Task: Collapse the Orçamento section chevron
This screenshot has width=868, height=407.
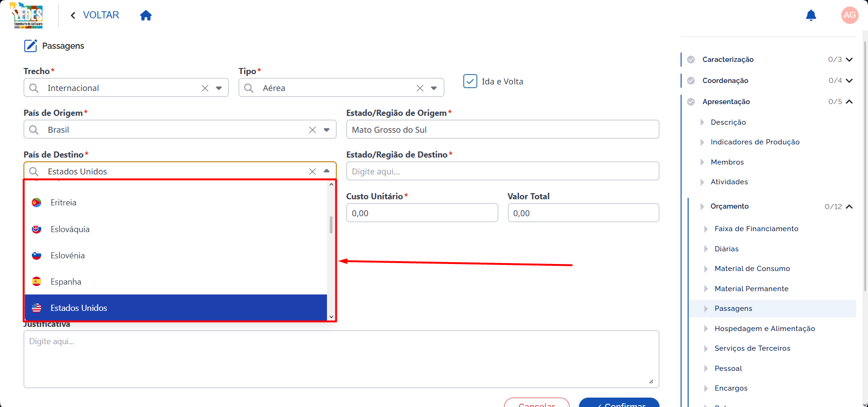Action: coord(849,207)
